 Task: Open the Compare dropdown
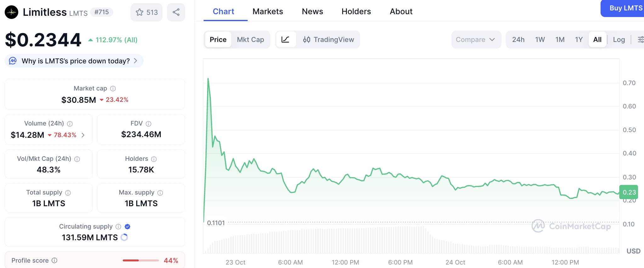476,39
